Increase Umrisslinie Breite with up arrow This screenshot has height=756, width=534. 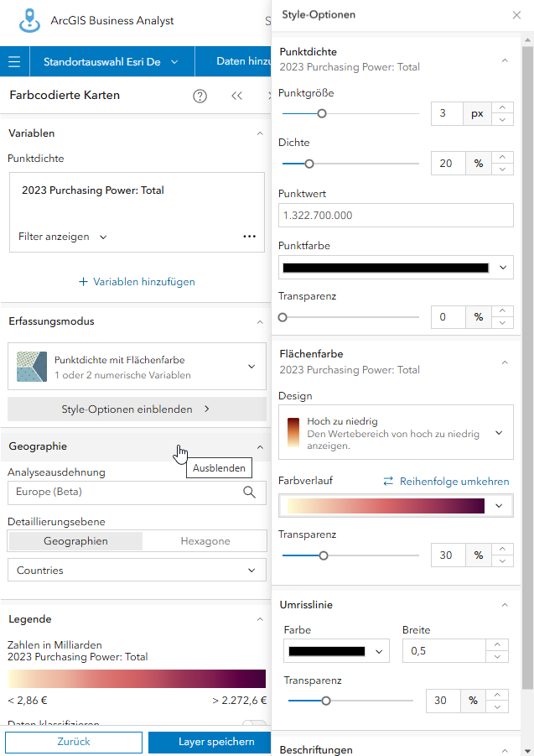pos(497,645)
